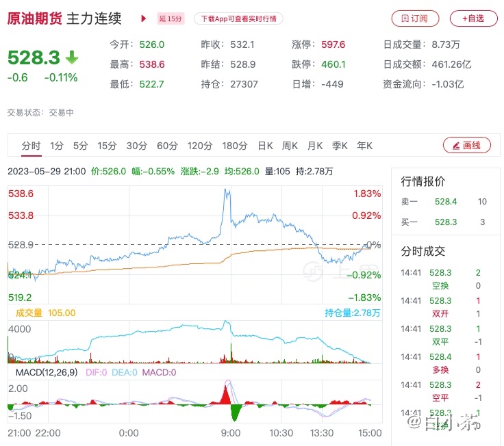Click the 行情报价 panel heading
Viewport: 504px width, 446px height.
(x=423, y=181)
